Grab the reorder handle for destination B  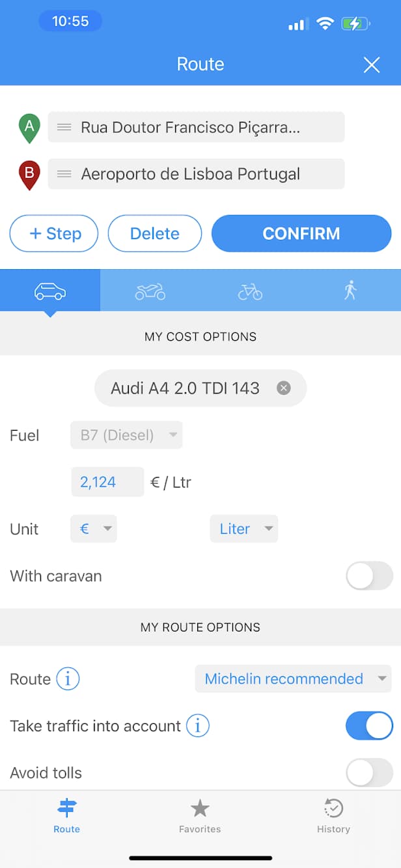point(64,174)
